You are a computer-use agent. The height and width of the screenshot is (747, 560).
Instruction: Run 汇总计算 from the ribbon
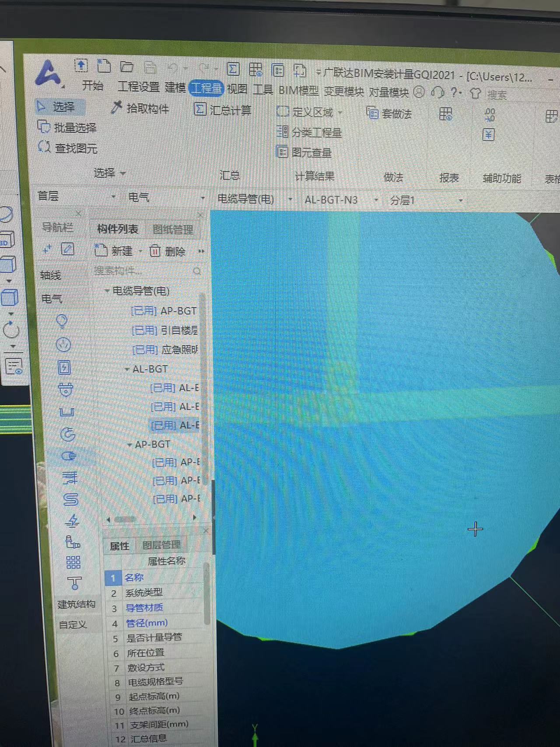click(223, 109)
